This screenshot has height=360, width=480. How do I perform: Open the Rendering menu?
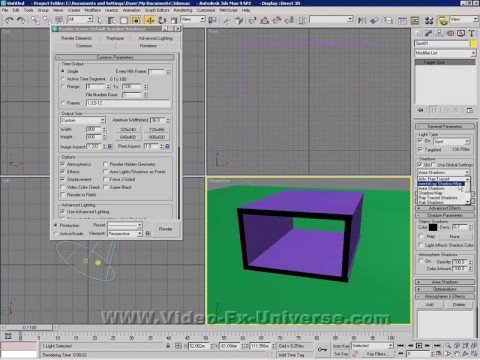183,10
